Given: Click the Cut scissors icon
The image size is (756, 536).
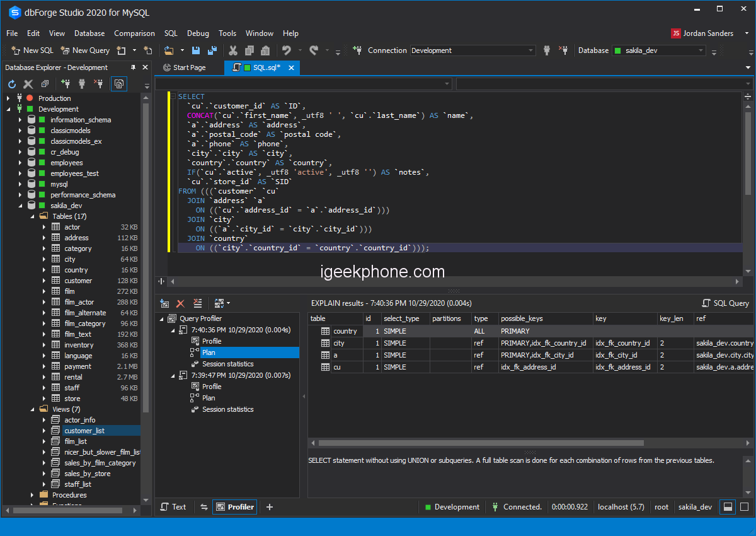Looking at the screenshot, I should (233, 50).
